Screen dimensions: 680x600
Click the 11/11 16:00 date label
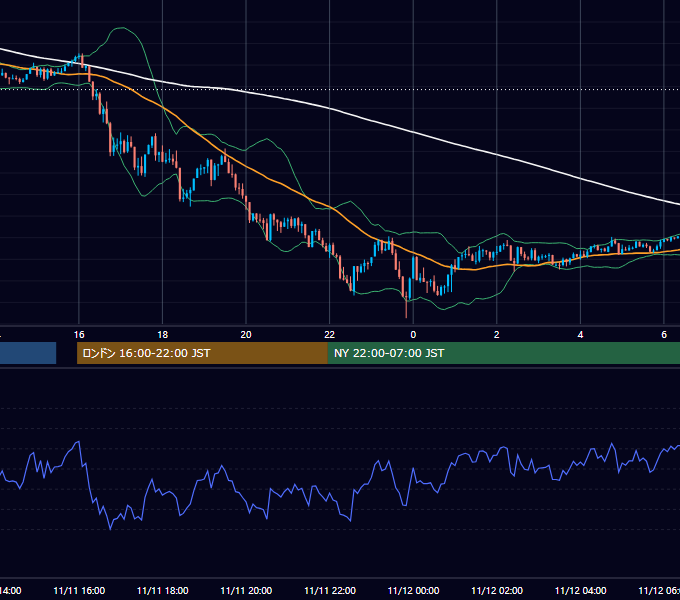coord(79,590)
